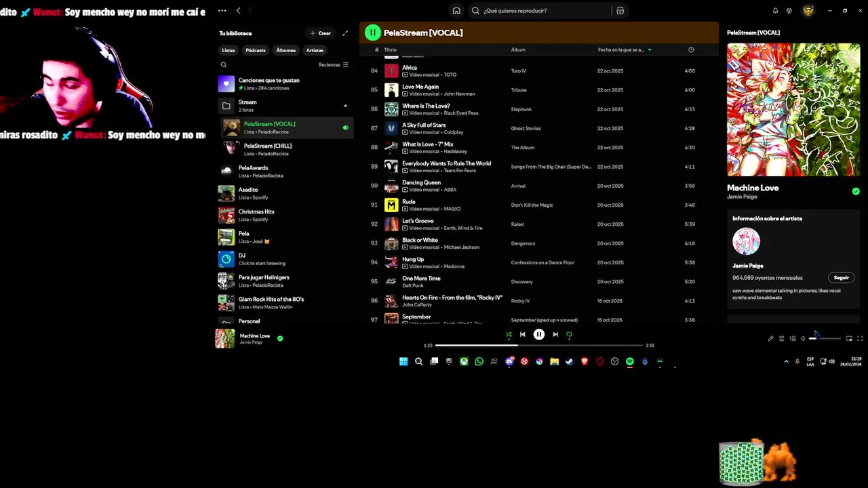This screenshot has height=488, width=868.
Task: Open the Christmas Hits playlist
Action: [x=285, y=215]
